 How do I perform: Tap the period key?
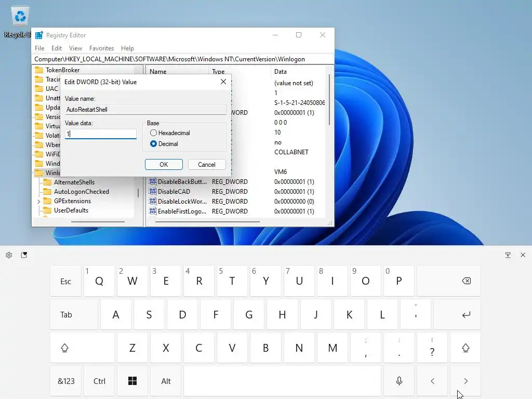(399, 348)
